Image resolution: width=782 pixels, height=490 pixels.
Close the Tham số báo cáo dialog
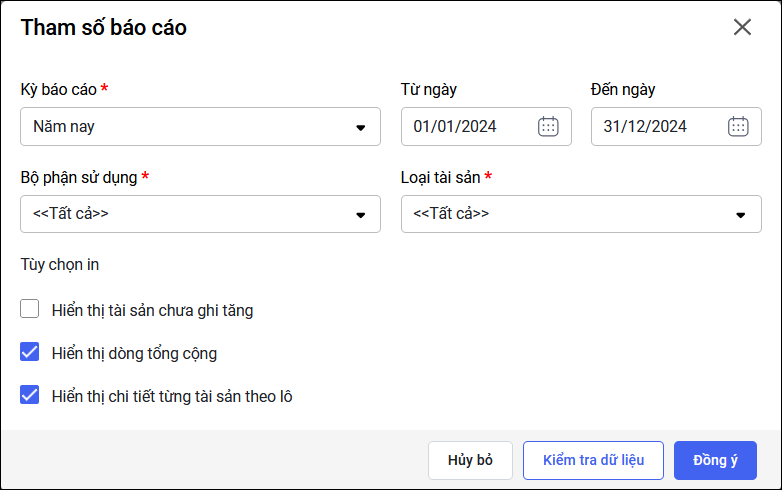(x=742, y=27)
